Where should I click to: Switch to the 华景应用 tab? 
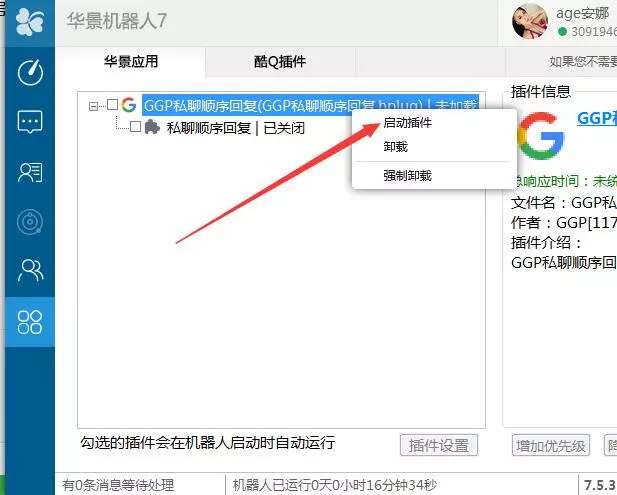point(131,62)
